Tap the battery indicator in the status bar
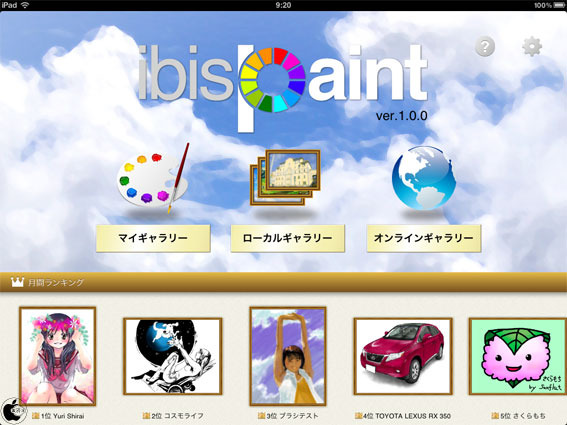This screenshot has width=567, height=425. coord(558,5)
